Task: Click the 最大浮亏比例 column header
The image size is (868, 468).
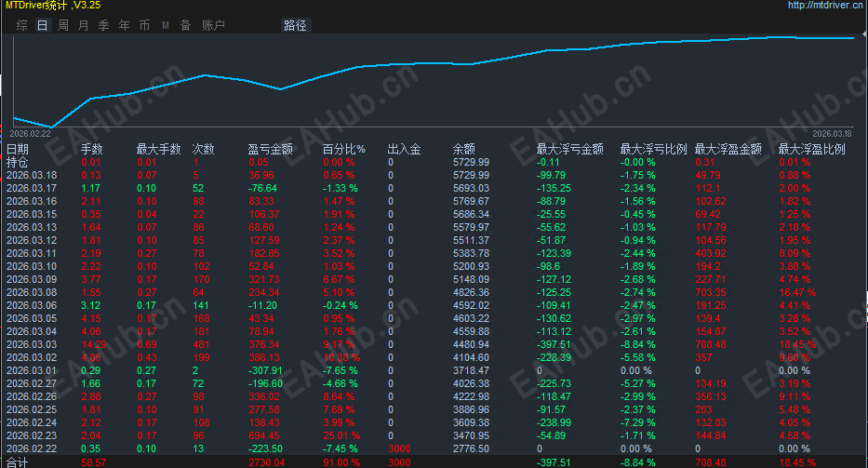Action: coord(653,149)
